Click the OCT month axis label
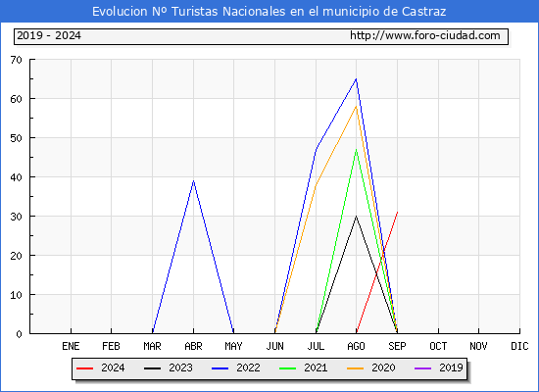The height and width of the screenshot is (392, 539). point(438,346)
